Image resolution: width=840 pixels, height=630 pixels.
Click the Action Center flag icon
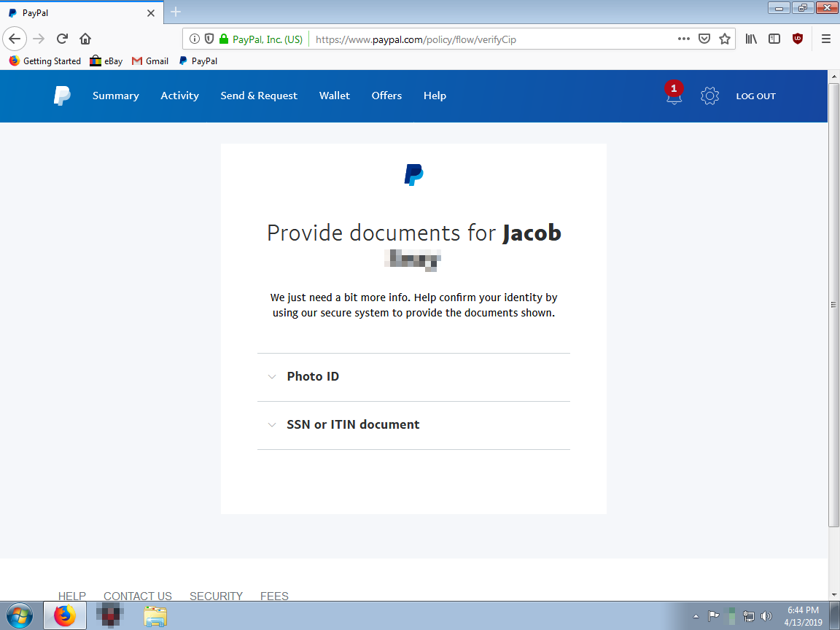(x=713, y=616)
